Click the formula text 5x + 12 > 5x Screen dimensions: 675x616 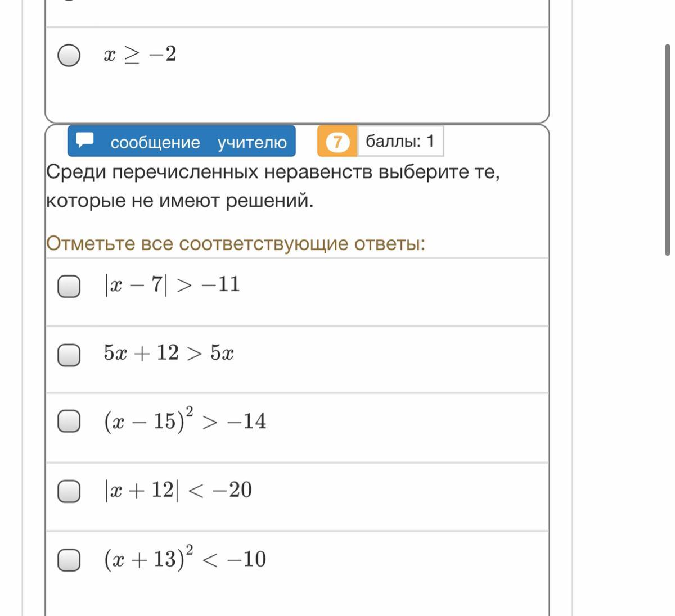(x=168, y=354)
